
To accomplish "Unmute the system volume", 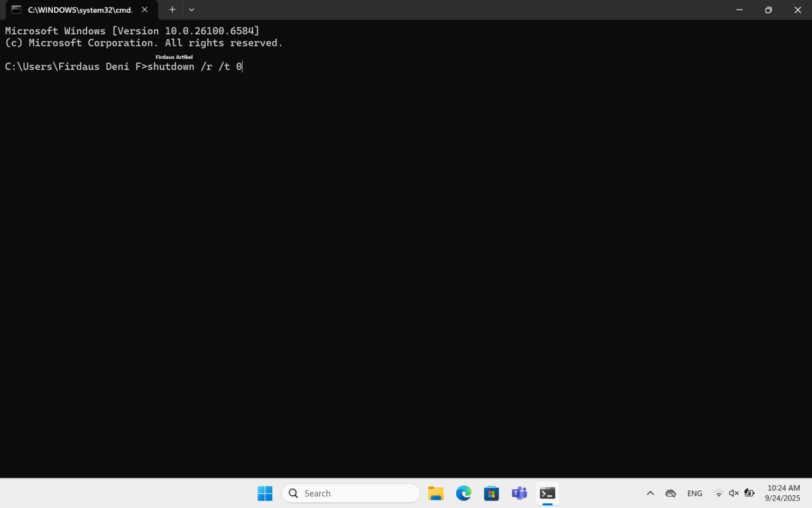I will click(734, 493).
